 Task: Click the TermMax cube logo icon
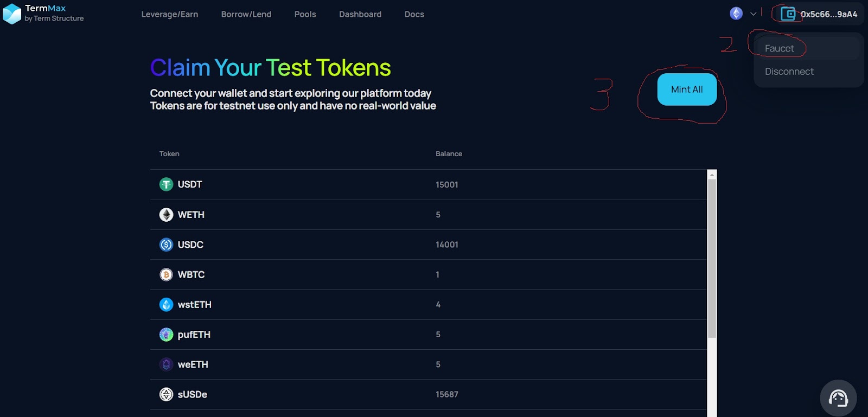tap(11, 14)
